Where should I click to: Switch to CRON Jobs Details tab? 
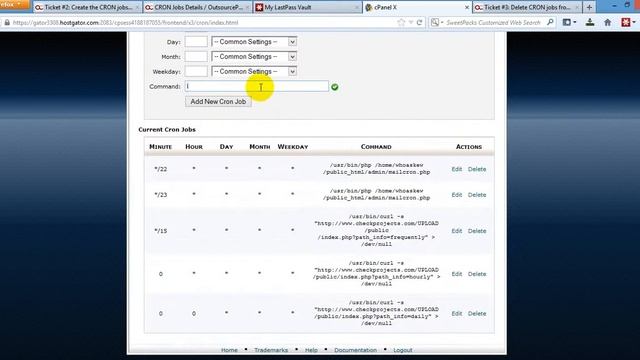coord(198,7)
